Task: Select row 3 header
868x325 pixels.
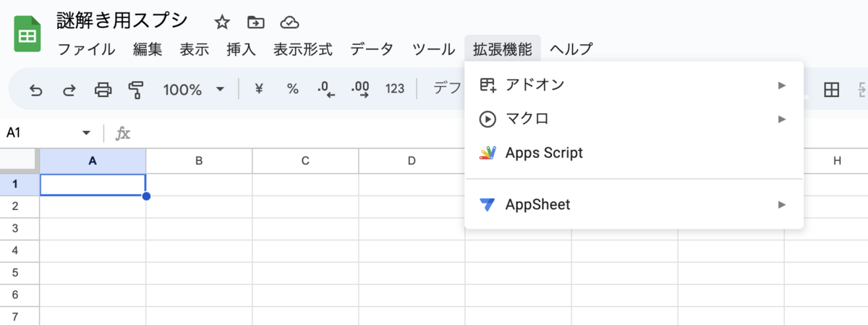Action: pyautogui.click(x=20, y=229)
